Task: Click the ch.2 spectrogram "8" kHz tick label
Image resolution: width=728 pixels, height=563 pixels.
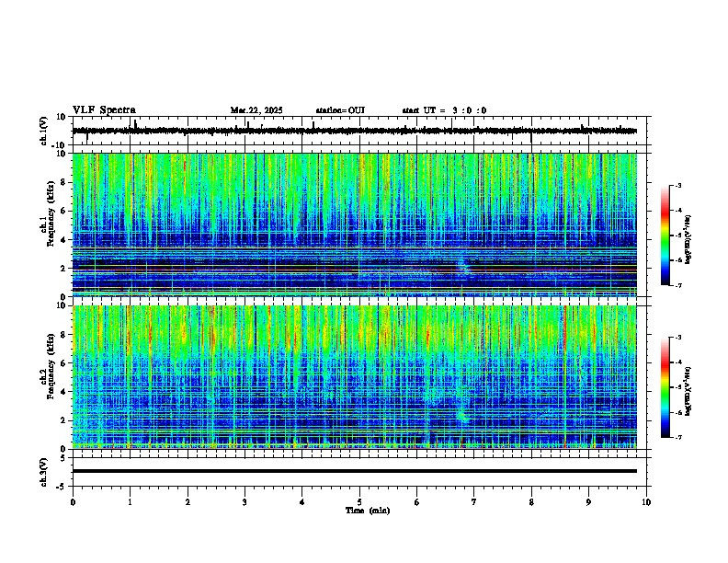Action: point(64,335)
